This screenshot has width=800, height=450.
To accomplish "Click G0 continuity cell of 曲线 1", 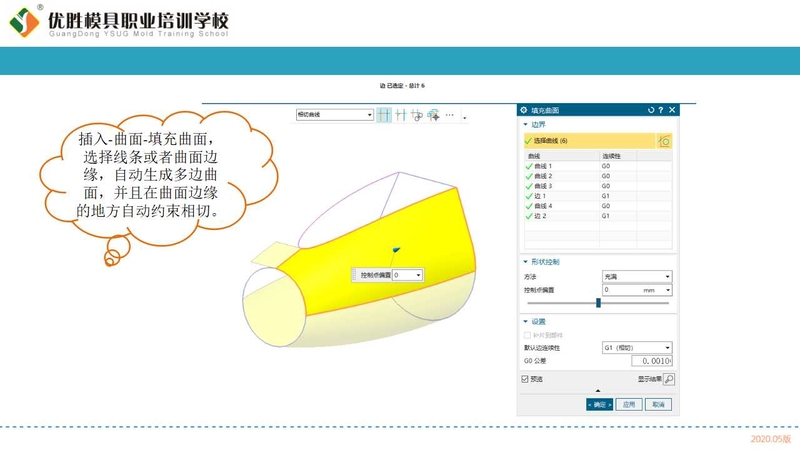I will coord(618,166).
